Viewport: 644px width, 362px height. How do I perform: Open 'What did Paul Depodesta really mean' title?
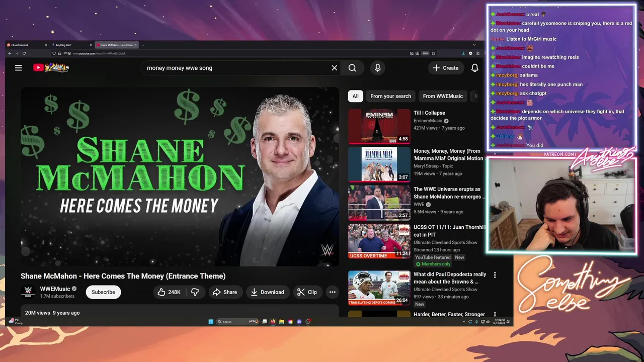tap(450, 278)
